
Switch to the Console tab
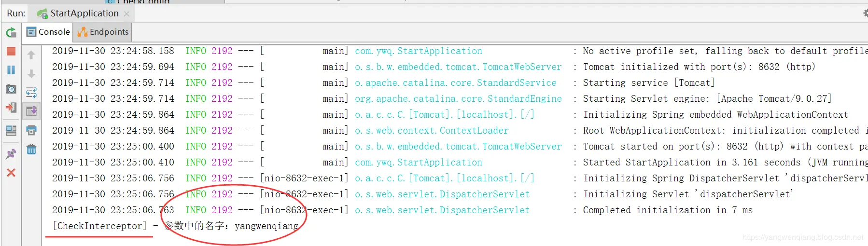point(48,32)
